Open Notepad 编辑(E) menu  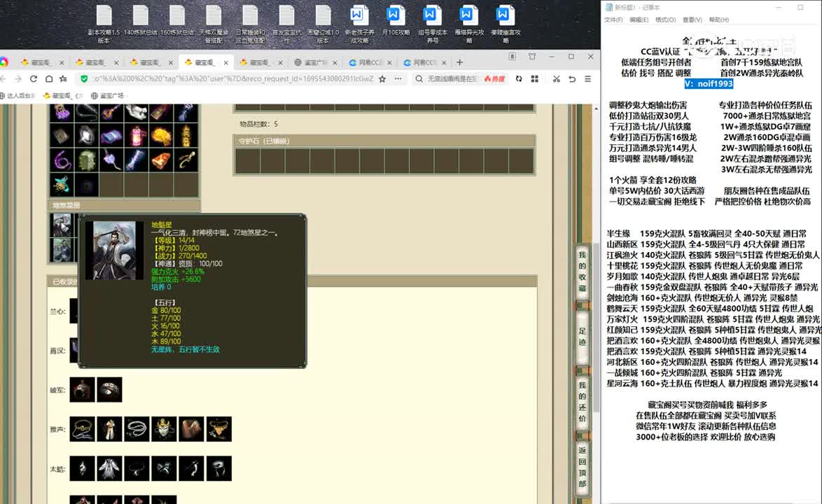[x=639, y=20]
